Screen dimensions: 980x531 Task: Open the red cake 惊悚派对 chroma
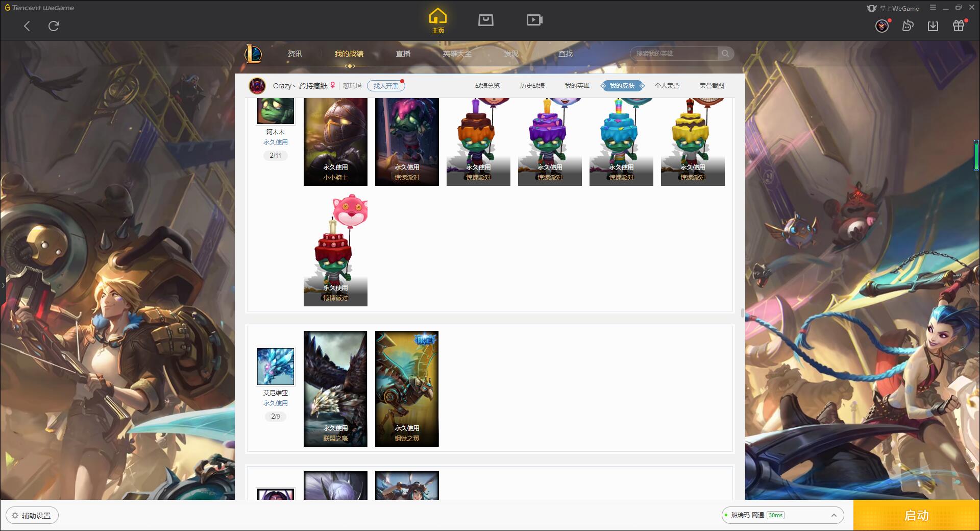click(335, 250)
